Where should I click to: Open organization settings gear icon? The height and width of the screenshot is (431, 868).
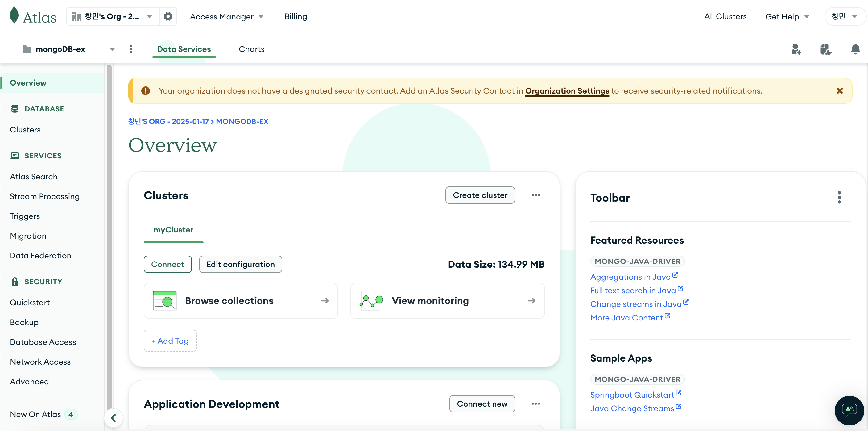(168, 16)
